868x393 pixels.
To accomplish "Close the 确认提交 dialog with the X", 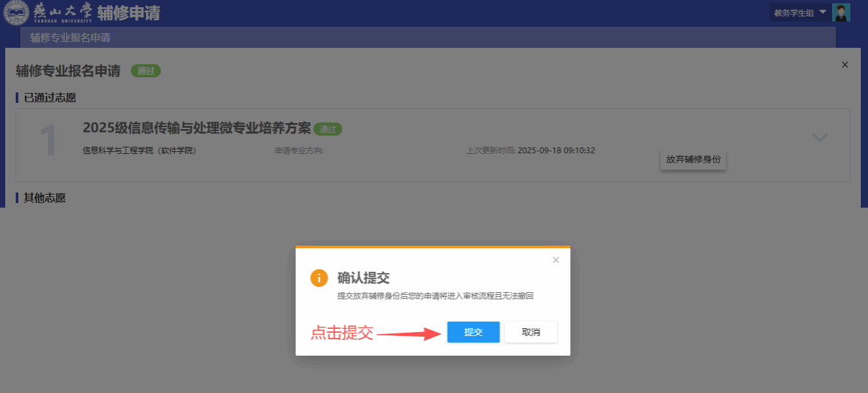I will point(556,260).
